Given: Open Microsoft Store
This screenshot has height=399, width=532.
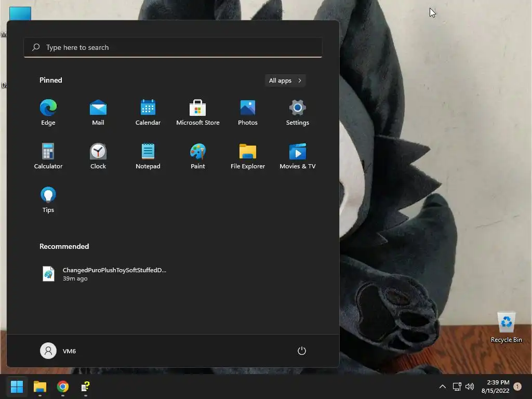Looking at the screenshot, I should (x=198, y=113).
